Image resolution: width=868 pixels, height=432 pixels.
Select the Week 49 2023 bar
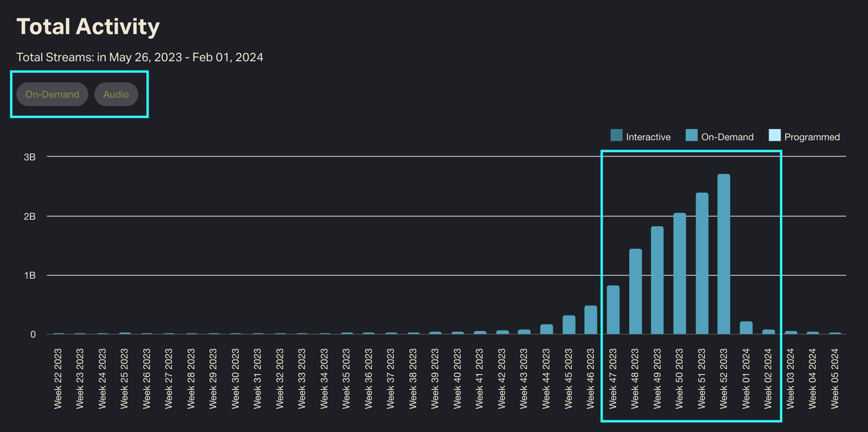point(657,280)
